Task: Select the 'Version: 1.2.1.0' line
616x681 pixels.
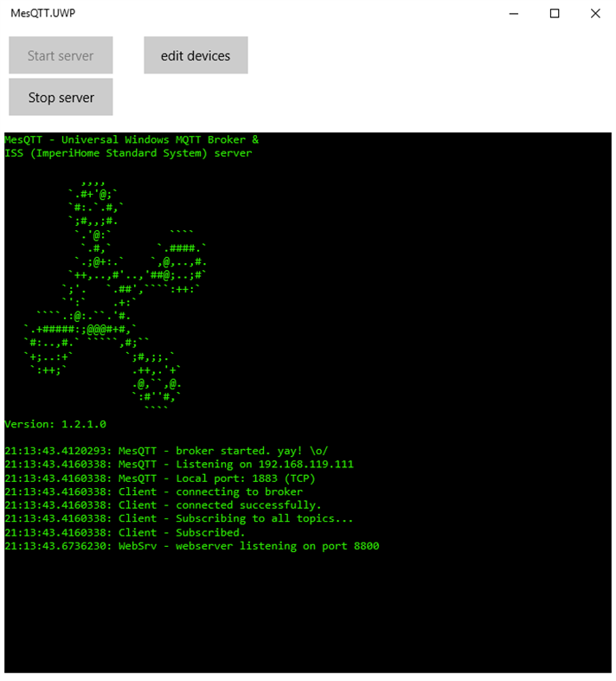Action: click(x=55, y=424)
